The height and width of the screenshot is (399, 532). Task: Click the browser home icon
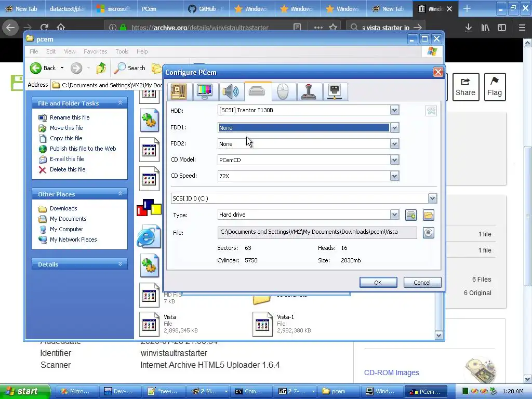(61, 28)
